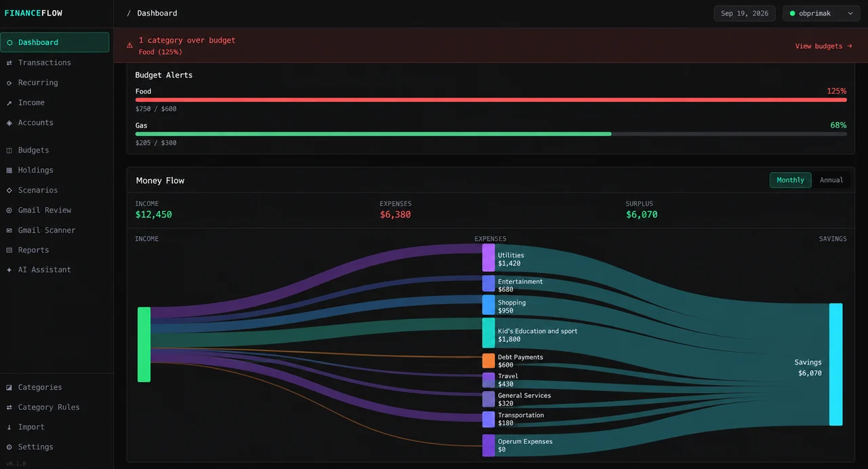Screen dimensions: 868x469
Task: Click the Categories sidebar icon
Action: 9,387
